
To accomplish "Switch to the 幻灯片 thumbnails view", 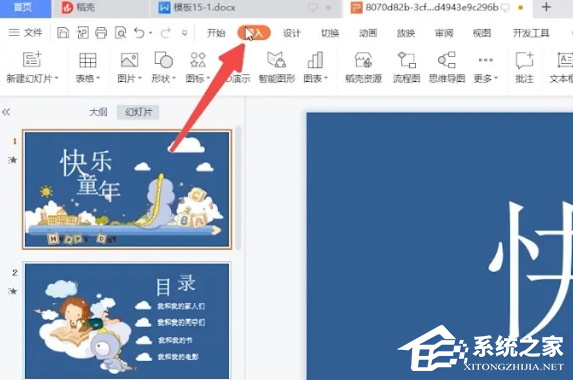I will 138,112.
